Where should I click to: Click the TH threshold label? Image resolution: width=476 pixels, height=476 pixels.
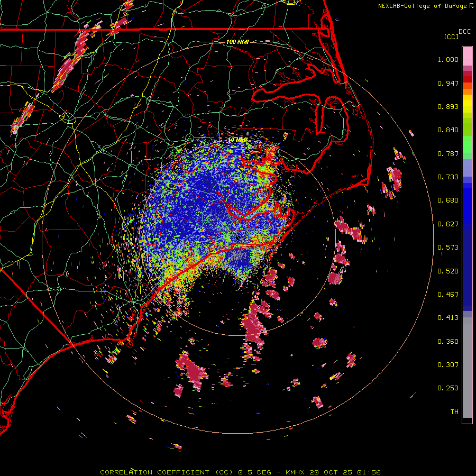(454, 412)
